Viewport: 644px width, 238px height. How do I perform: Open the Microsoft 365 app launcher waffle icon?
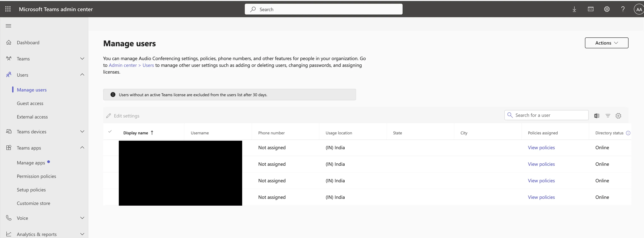8,9
